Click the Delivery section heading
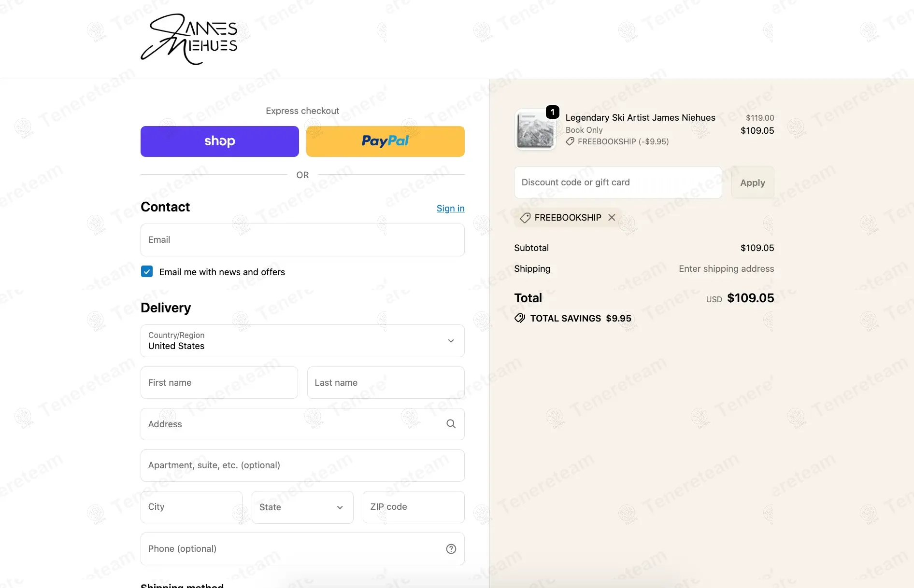This screenshot has width=914, height=588. pos(166,308)
